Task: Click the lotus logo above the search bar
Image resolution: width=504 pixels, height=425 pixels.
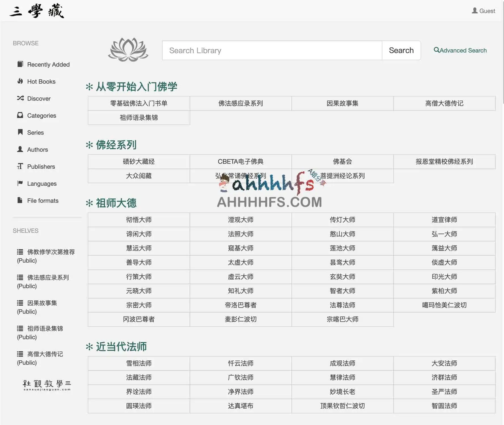Action: pos(128,50)
